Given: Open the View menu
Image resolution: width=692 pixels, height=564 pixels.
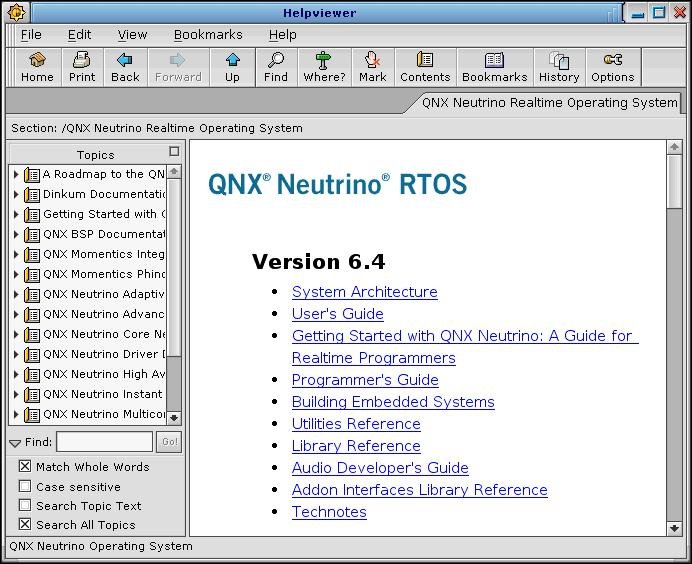Looking at the screenshot, I should point(132,35).
